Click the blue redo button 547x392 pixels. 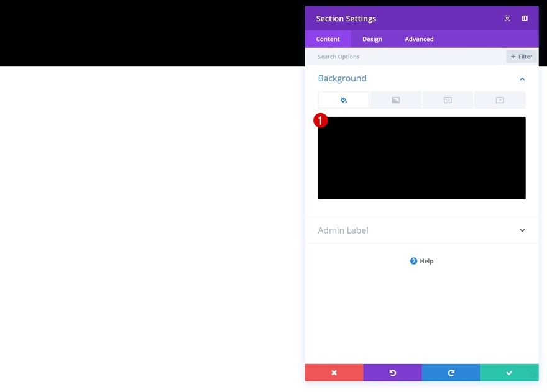(451, 373)
